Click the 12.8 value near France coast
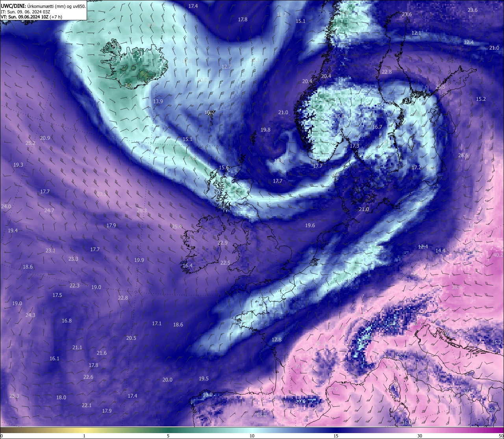 (276, 340)
